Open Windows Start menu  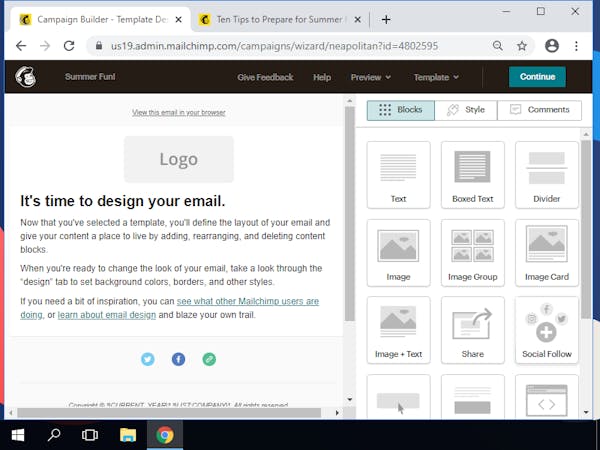pyautogui.click(x=18, y=435)
